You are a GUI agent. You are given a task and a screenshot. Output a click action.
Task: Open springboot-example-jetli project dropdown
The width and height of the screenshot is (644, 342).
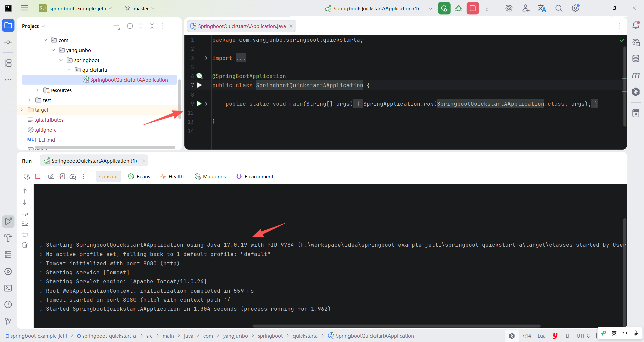(x=75, y=8)
